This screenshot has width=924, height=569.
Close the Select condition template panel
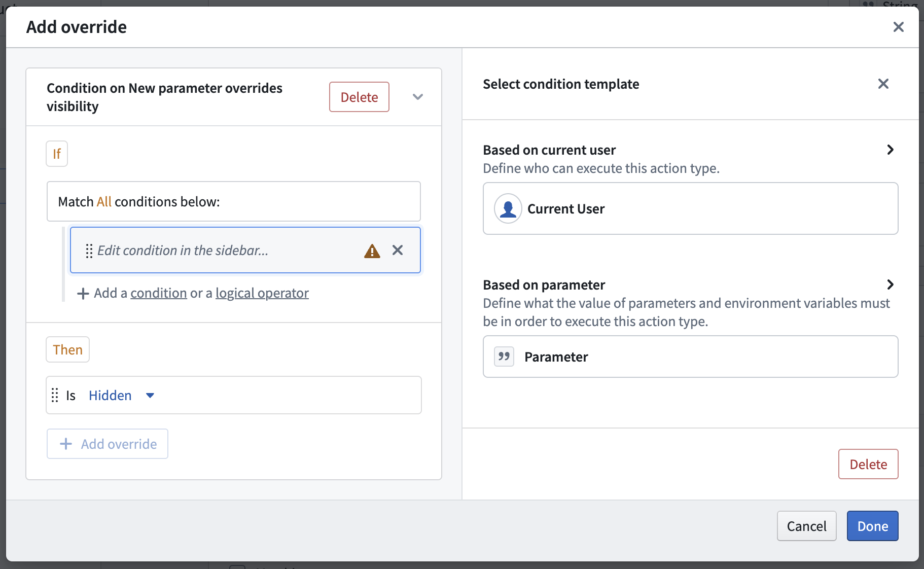[x=883, y=84]
